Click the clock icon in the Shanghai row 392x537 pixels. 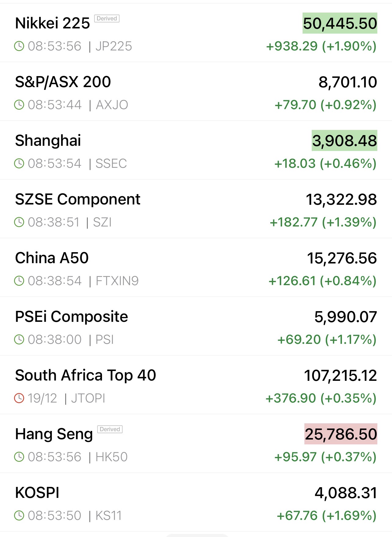19,164
